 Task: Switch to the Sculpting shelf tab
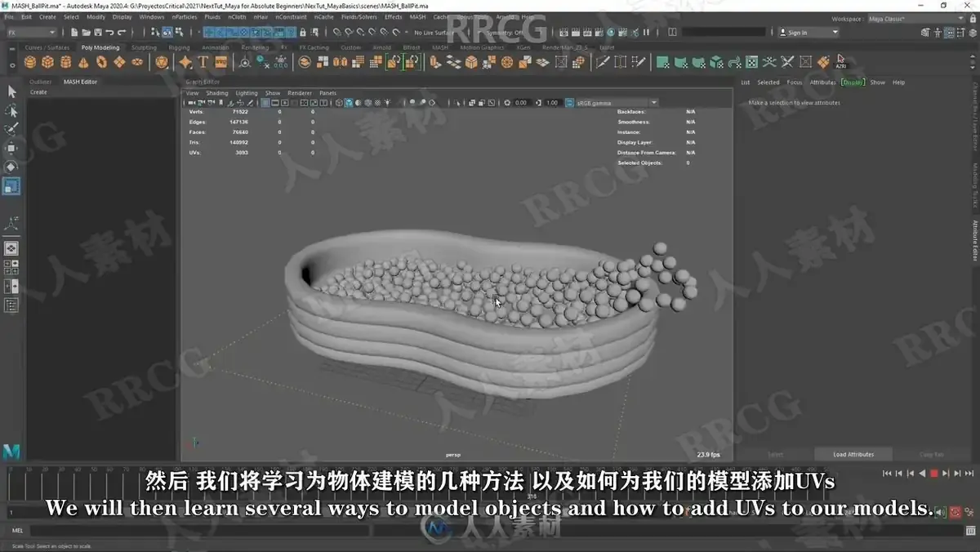[144, 47]
